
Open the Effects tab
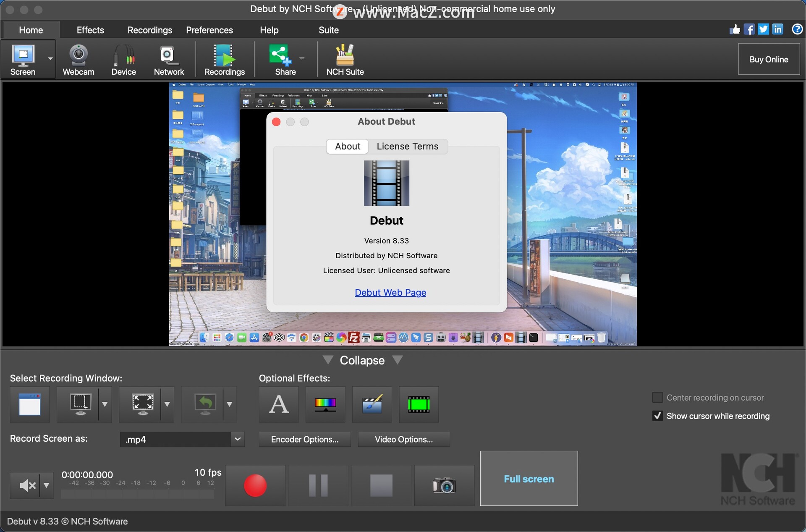tap(90, 30)
